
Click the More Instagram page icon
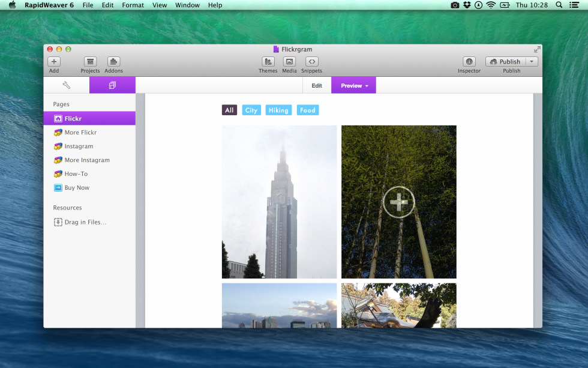(x=58, y=160)
